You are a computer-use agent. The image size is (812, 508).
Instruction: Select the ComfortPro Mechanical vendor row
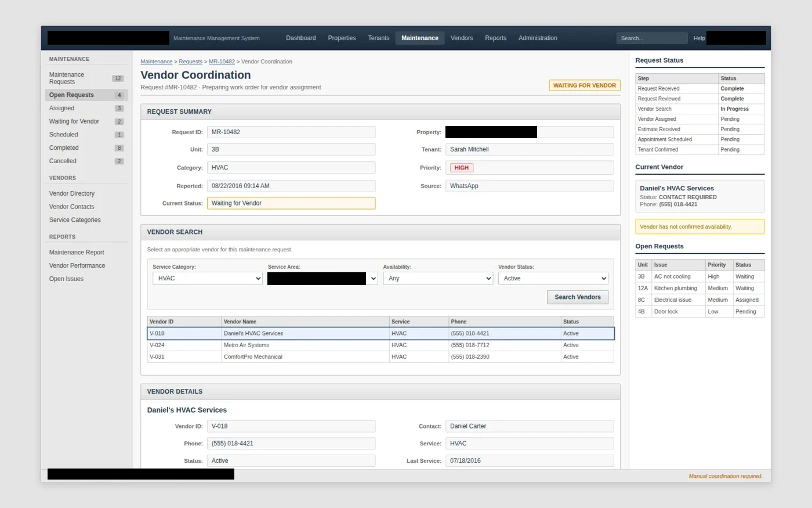[x=380, y=356]
